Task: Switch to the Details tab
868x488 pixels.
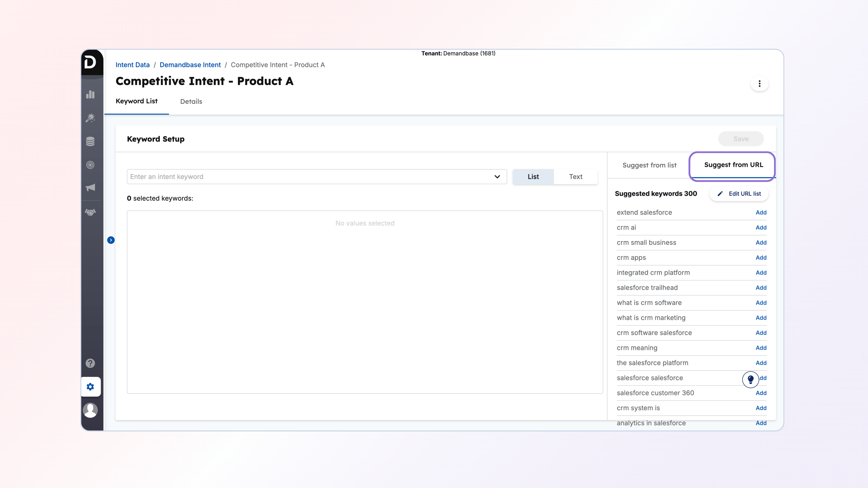Action: (191, 101)
